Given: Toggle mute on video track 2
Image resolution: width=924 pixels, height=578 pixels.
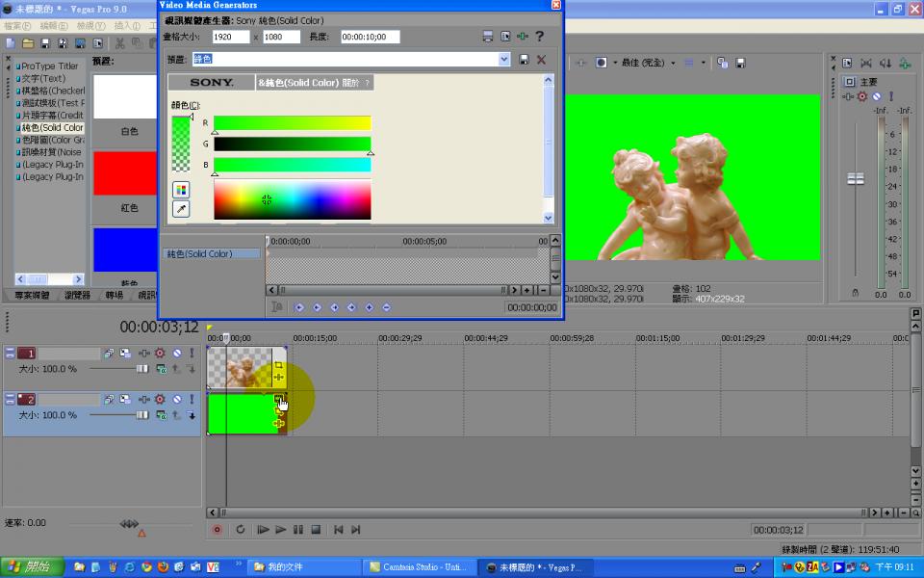Looking at the screenshot, I should coord(176,399).
